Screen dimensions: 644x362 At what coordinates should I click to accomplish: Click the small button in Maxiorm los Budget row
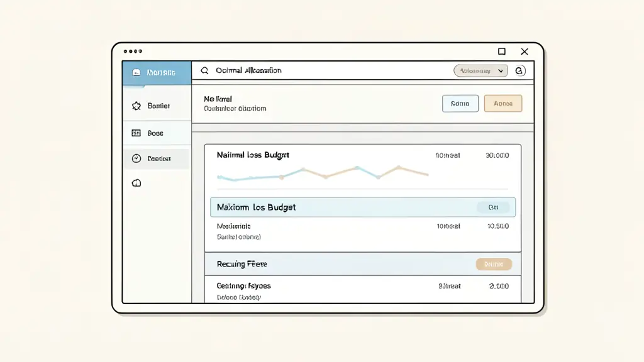point(493,207)
